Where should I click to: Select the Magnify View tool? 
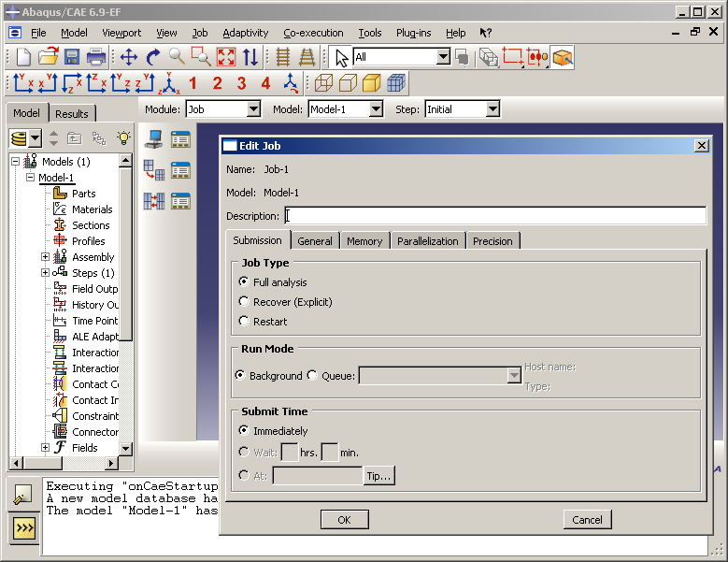click(x=177, y=57)
